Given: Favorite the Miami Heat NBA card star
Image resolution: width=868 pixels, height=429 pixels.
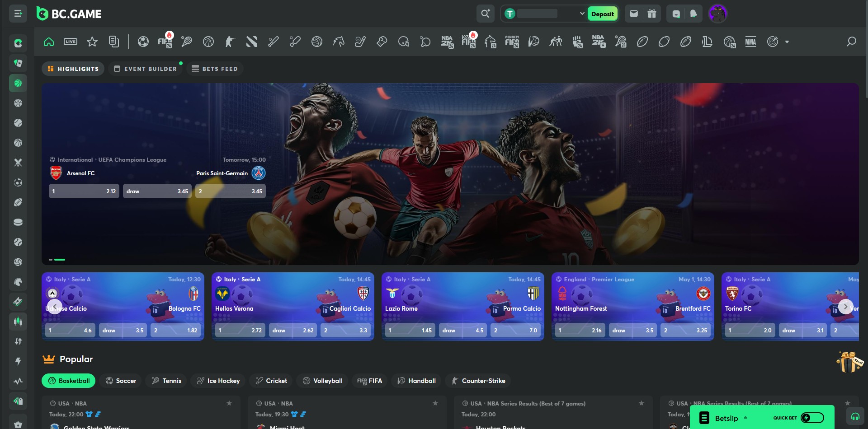Looking at the screenshot, I should pos(435,403).
